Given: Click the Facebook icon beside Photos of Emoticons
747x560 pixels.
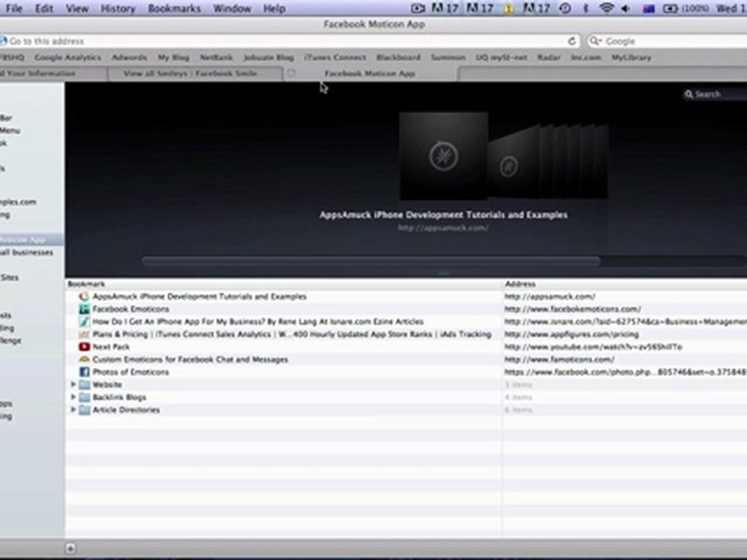Looking at the screenshot, I should pyautogui.click(x=84, y=372).
